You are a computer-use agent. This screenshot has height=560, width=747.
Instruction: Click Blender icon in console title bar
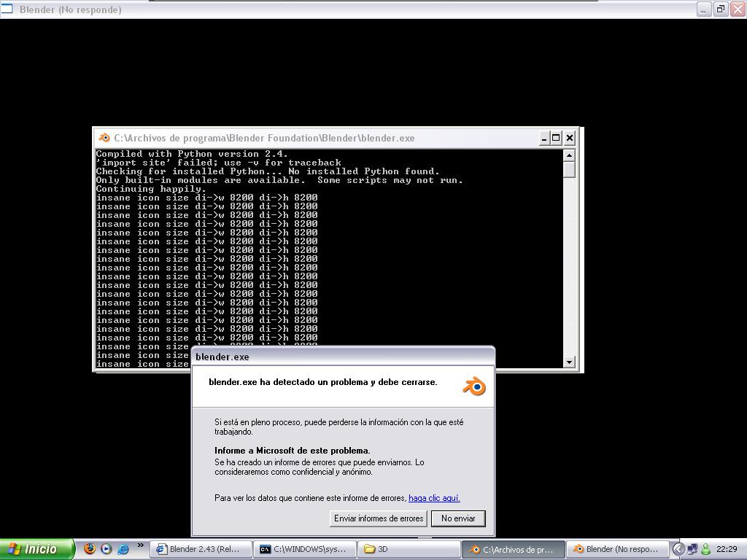[104, 138]
